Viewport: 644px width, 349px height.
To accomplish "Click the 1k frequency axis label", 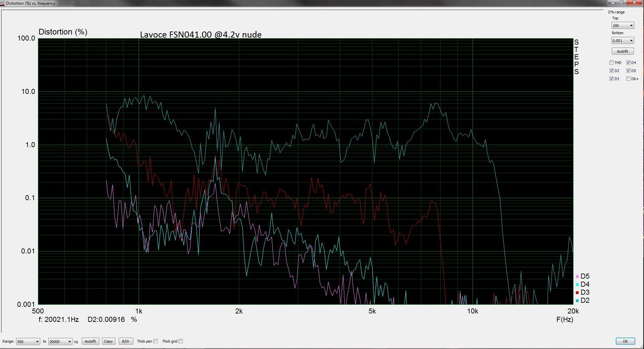I will (139, 311).
